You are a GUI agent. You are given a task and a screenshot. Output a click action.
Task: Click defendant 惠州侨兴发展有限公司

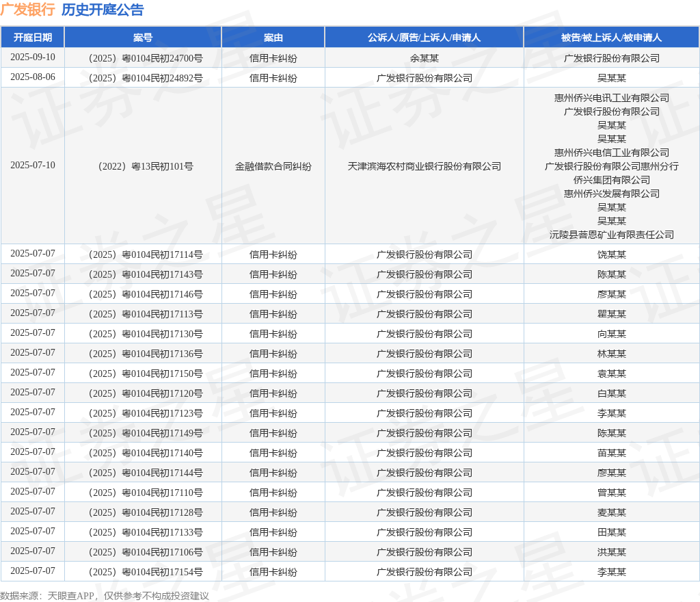[x=612, y=194]
